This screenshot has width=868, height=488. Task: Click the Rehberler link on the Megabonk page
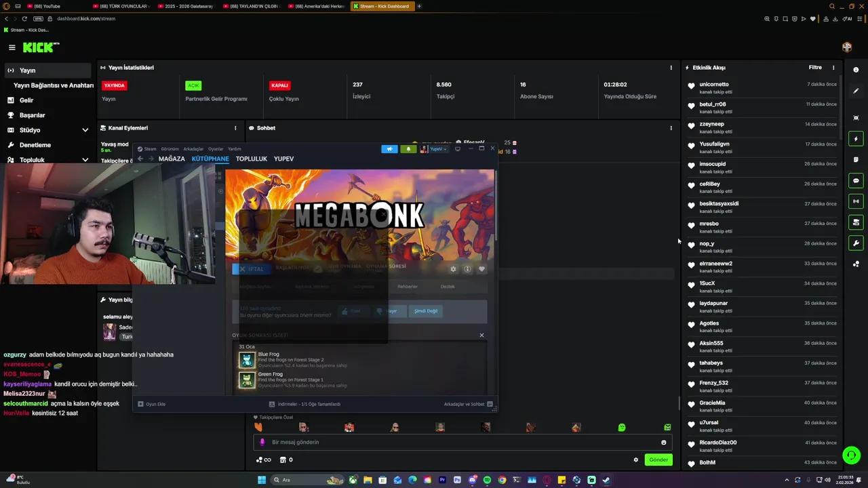408,287
